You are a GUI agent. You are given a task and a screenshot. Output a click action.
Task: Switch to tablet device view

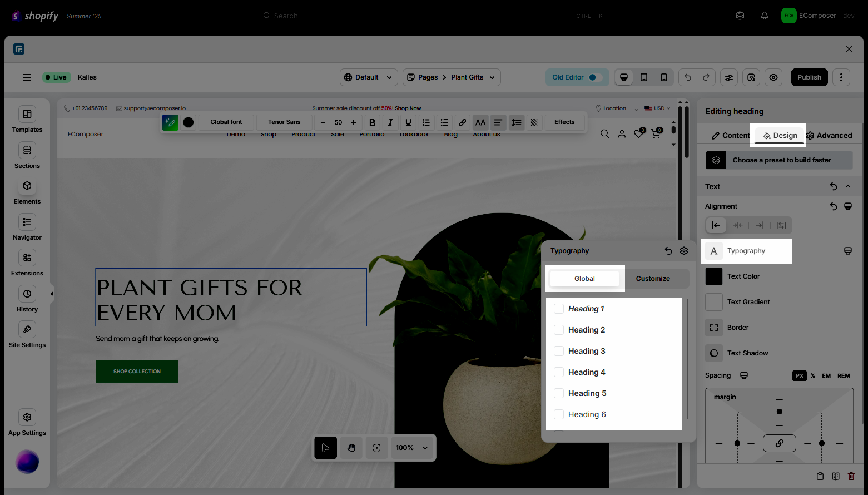(x=644, y=77)
